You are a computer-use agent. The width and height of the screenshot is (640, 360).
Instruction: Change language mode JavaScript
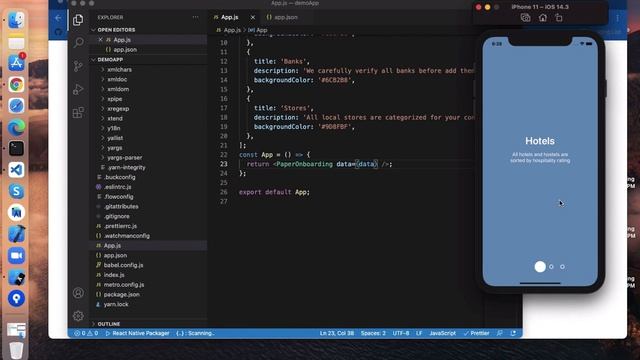[442, 333]
